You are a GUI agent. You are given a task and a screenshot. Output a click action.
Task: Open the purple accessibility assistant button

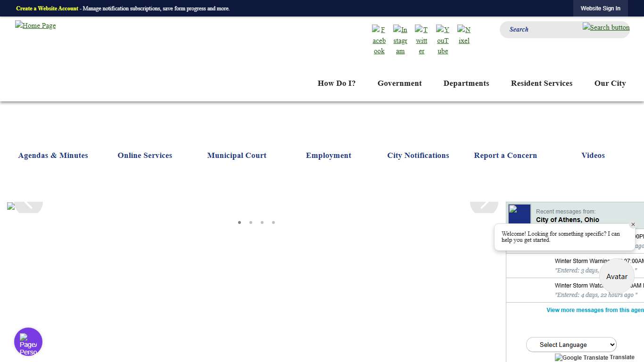pos(28,342)
